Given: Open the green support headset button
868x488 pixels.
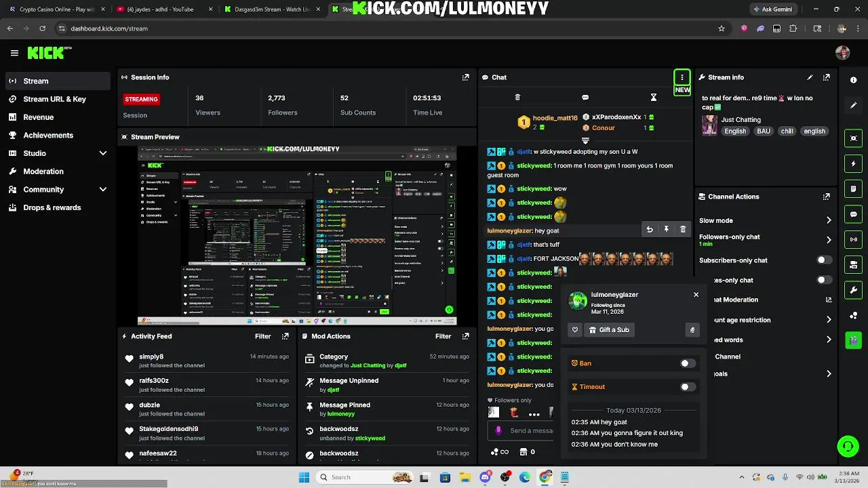Looking at the screenshot, I should (x=848, y=446).
